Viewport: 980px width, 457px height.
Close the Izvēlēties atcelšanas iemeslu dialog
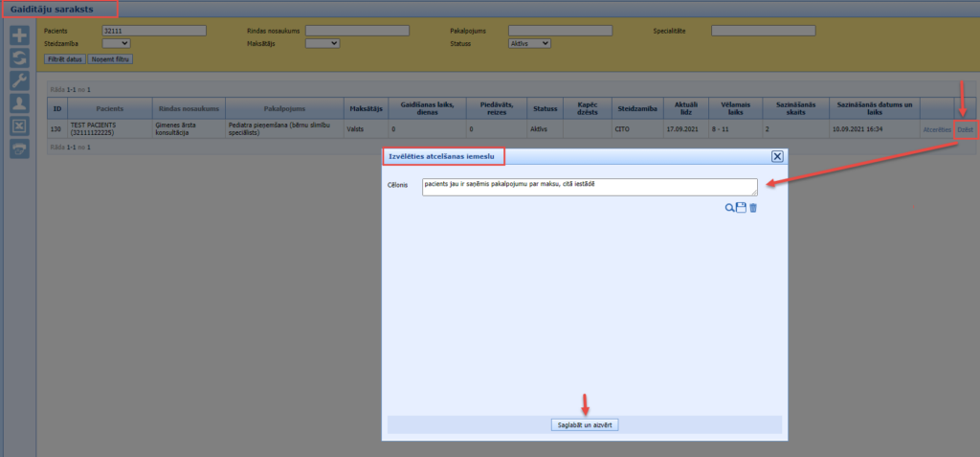coord(777,156)
